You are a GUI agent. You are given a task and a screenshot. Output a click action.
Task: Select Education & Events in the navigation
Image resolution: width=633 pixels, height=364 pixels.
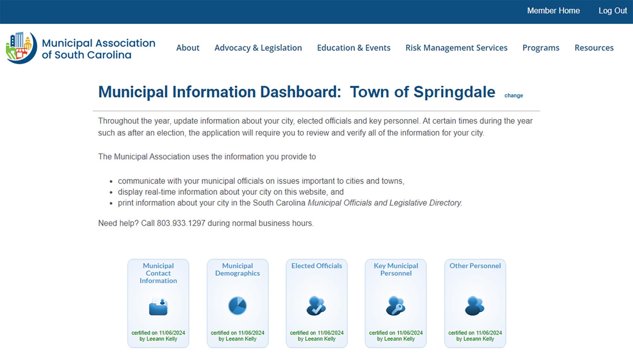[x=354, y=48]
